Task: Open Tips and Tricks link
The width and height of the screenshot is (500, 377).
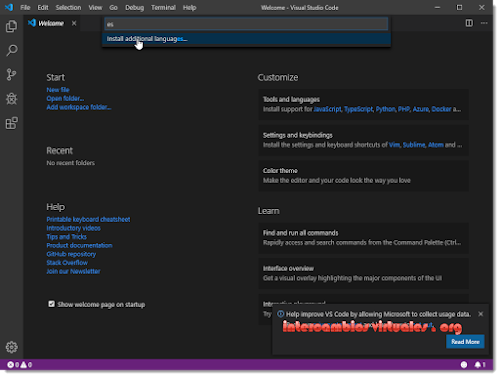Action: click(67, 237)
